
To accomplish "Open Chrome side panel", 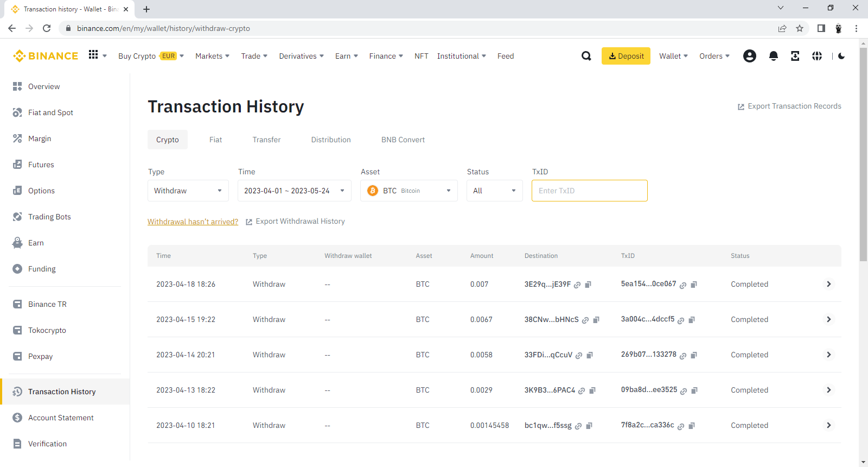I will point(821,28).
